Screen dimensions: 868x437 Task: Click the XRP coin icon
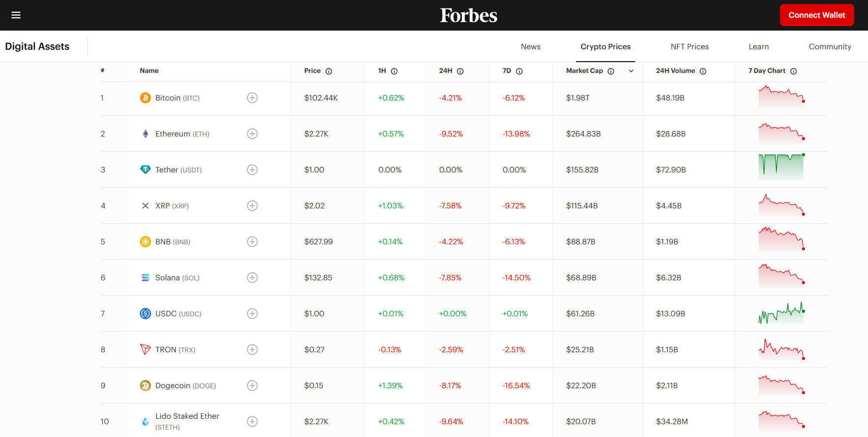click(x=145, y=206)
